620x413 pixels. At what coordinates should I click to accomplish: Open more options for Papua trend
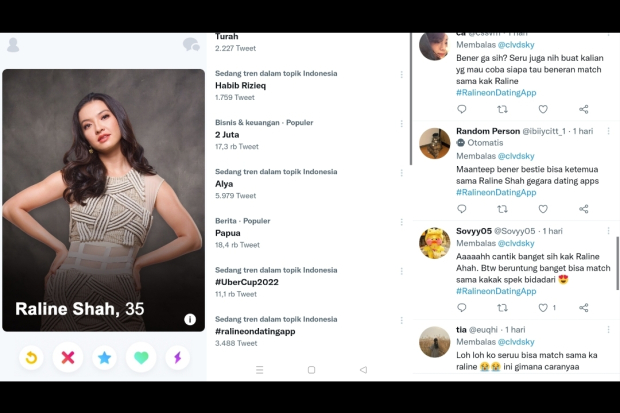[x=402, y=221]
